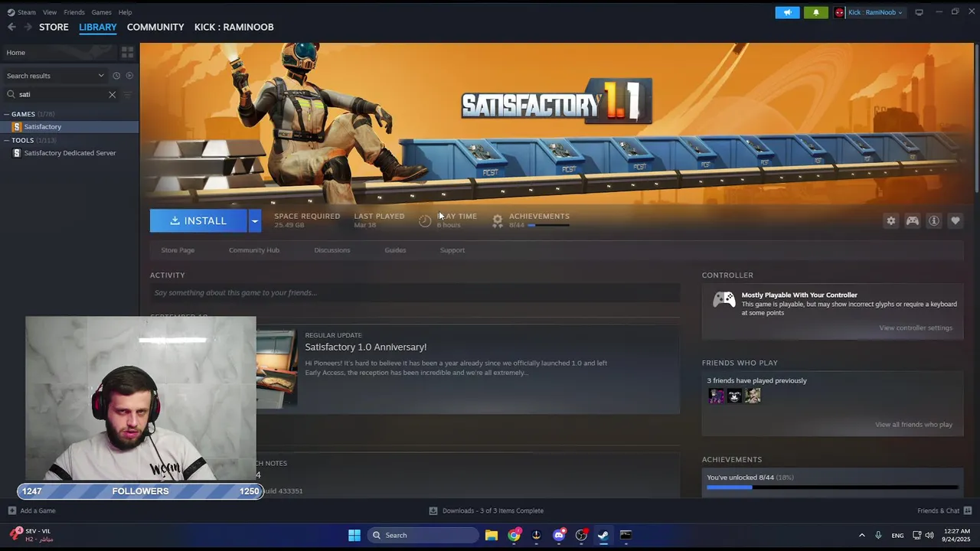980x551 pixels.
Task: Collapse the TOOLS category
Action: coord(22,140)
